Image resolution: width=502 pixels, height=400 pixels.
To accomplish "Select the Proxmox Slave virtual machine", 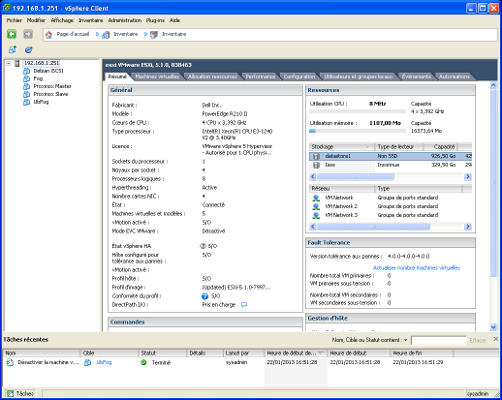I will (51, 94).
